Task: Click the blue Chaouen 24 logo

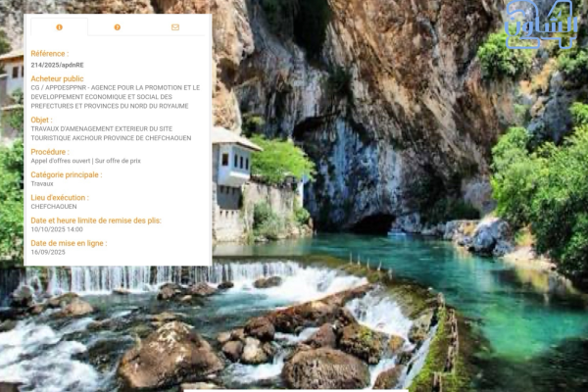Action: tap(540, 24)
